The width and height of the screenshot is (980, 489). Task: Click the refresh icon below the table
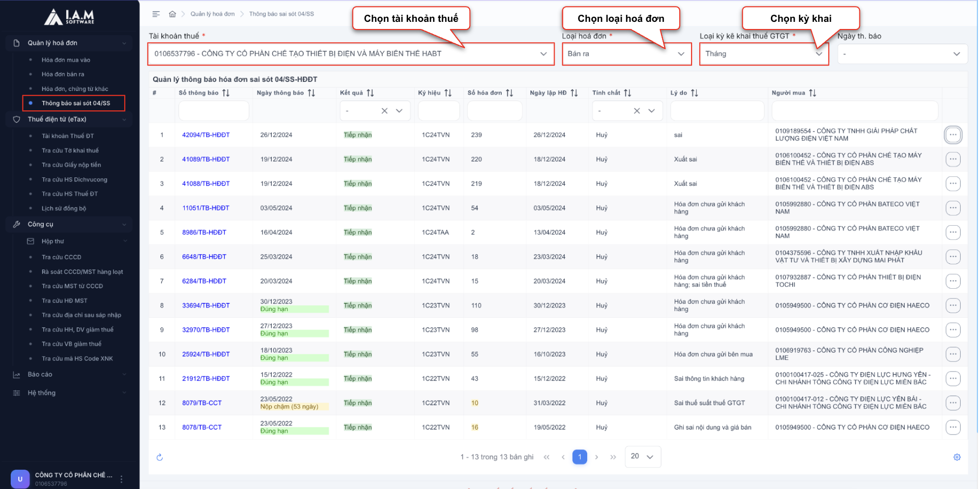click(160, 457)
